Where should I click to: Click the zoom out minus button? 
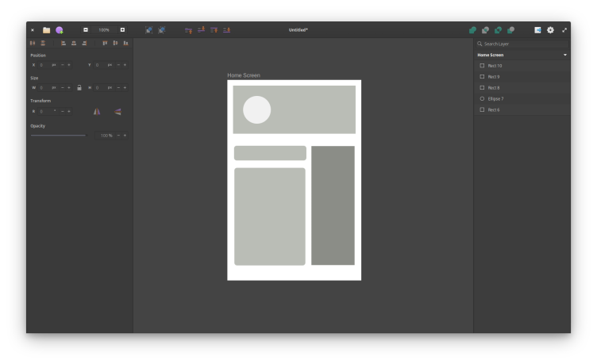pos(86,30)
